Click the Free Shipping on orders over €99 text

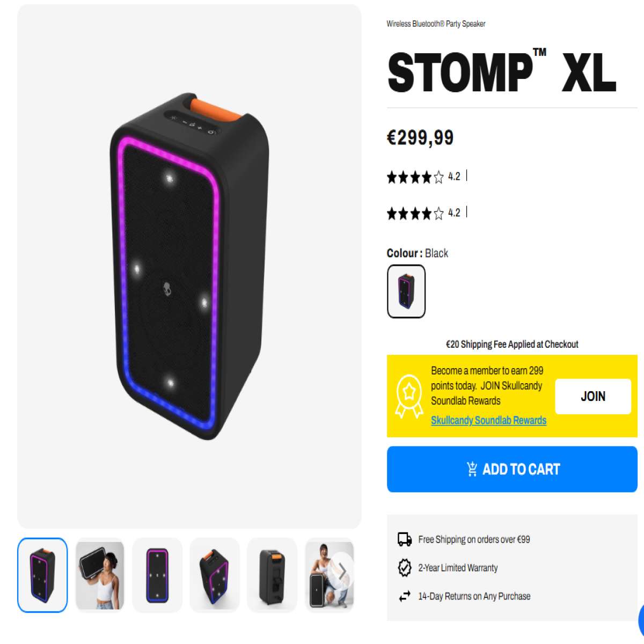tap(474, 539)
